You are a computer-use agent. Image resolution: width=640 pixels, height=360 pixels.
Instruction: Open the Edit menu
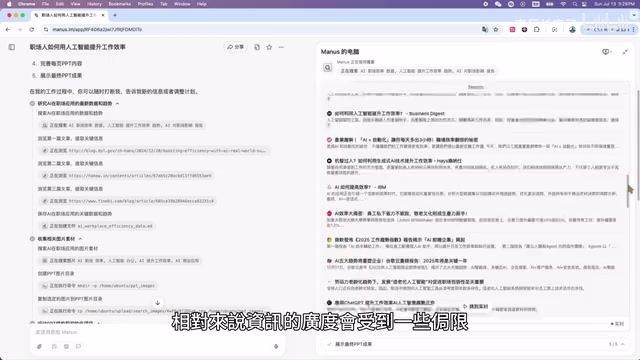[x=60, y=4]
